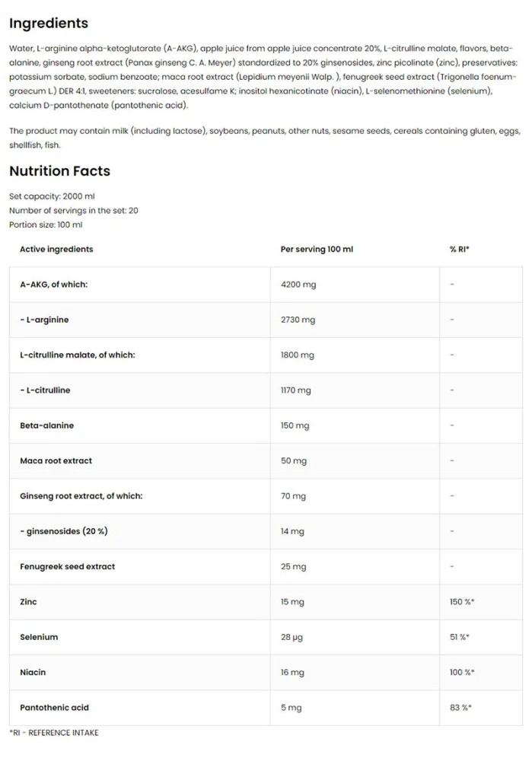Click the % RI* column header
Viewport: 532px width, 761px height.
click(459, 249)
